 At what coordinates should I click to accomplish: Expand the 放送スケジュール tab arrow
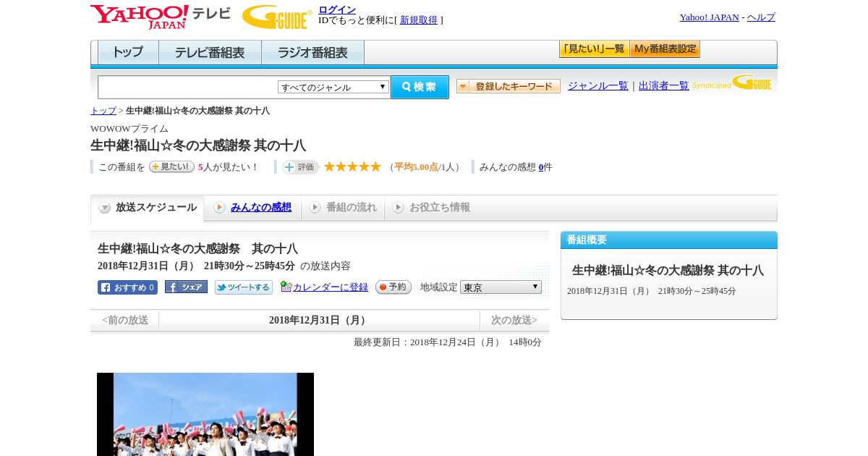pos(105,208)
